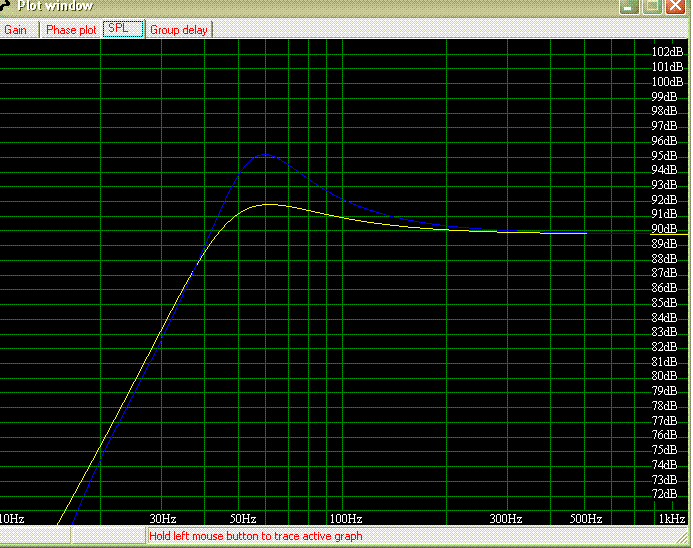Click the 10Hz frequency label
Image resolution: width=693 pixels, height=548 pixels.
click(12, 519)
